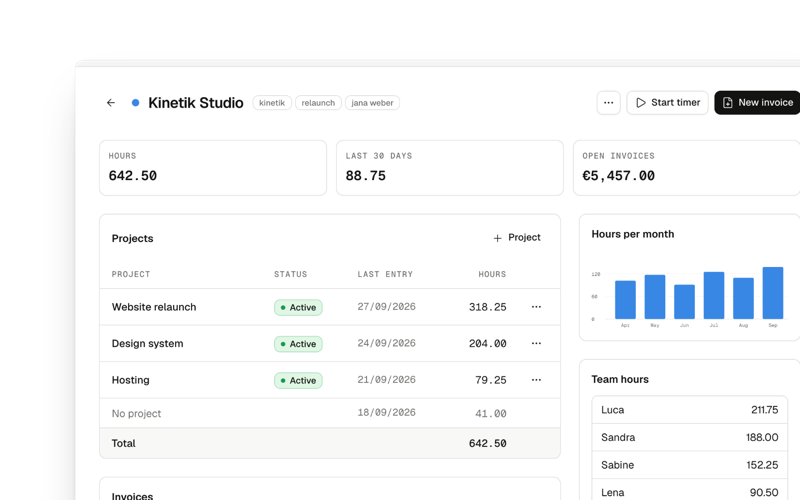Click the Apr bar in hours chart
800x500 pixels.
pyautogui.click(x=625, y=299)
